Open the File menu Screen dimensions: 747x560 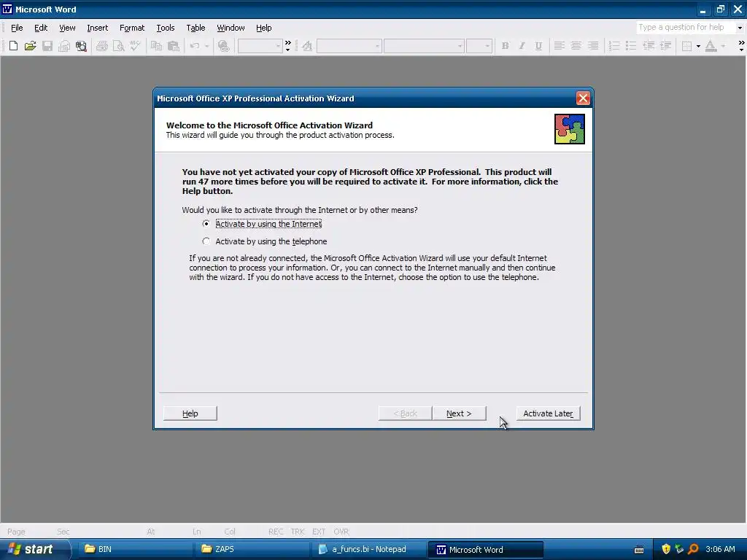(x=17, y=28)
